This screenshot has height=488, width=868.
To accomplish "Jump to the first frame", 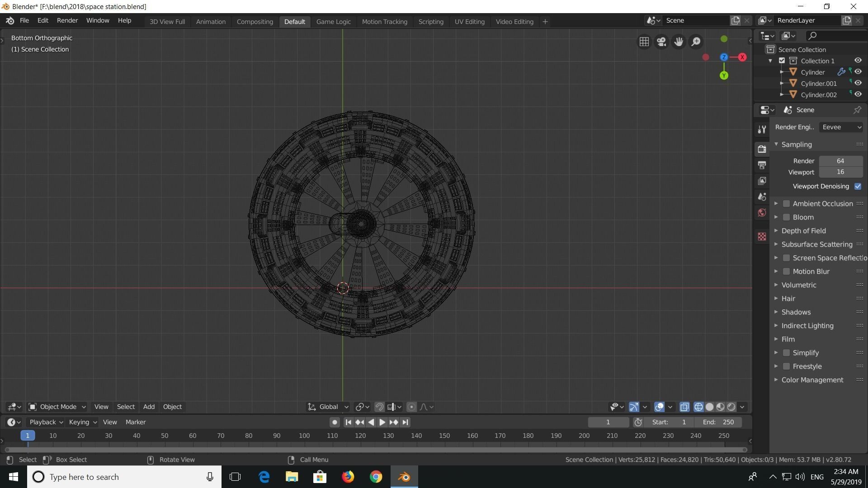I will pos(348,422).
